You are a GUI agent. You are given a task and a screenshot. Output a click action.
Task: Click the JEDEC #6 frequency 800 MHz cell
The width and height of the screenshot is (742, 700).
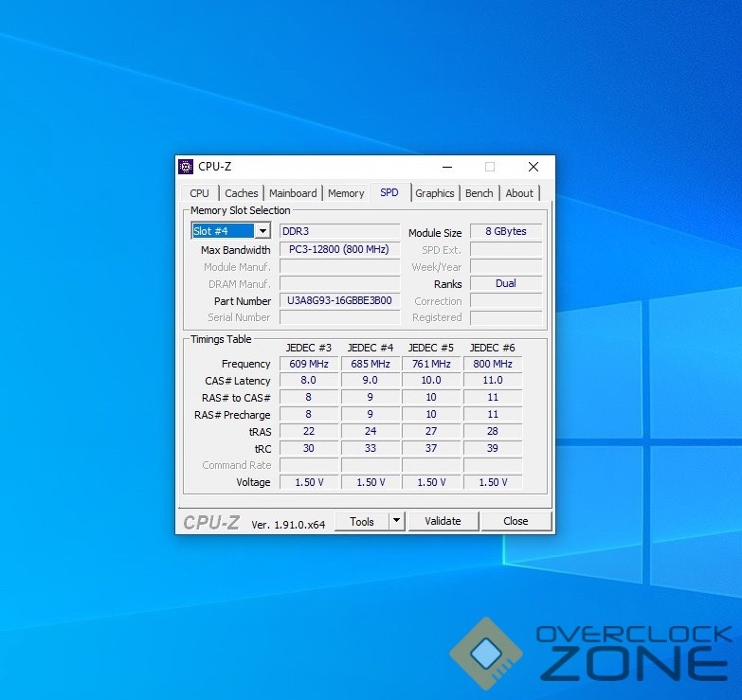(x=493, y=364)
